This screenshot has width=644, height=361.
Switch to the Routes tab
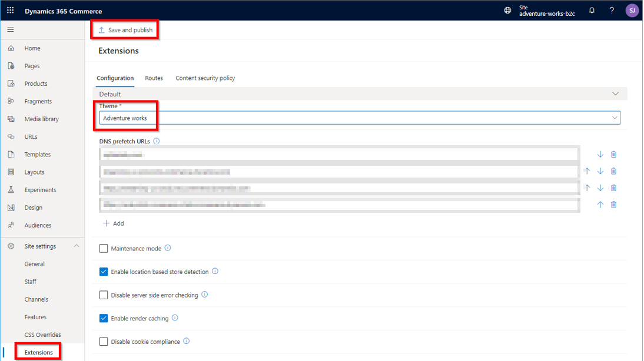coord(154,78)
